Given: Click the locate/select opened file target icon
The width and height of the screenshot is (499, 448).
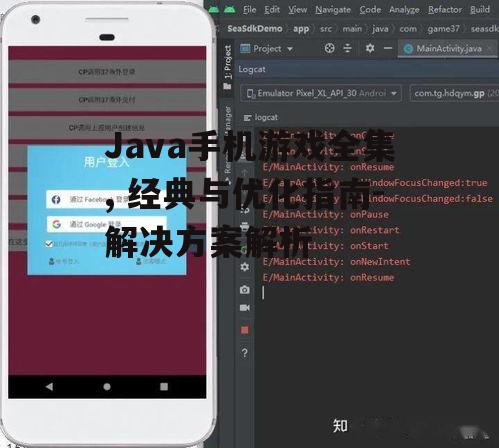Looking at the screenshot, I should click(329, 48).
